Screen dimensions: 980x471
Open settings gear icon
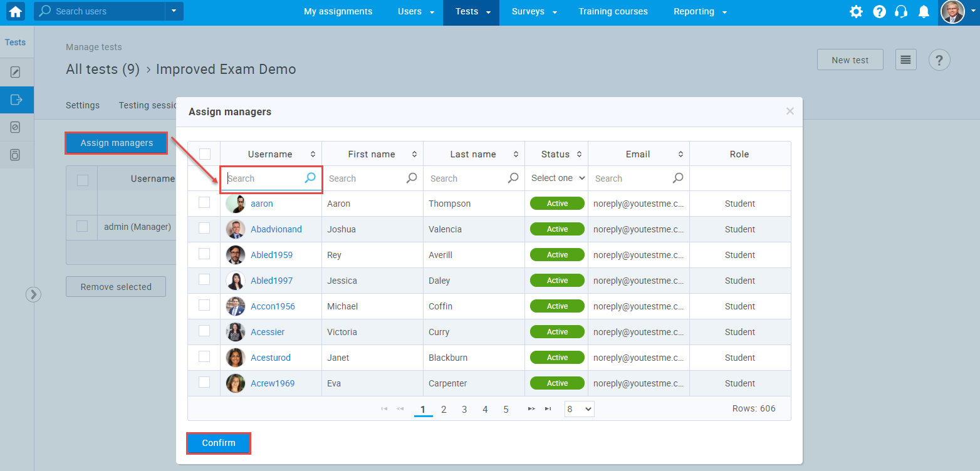(856, 12)
